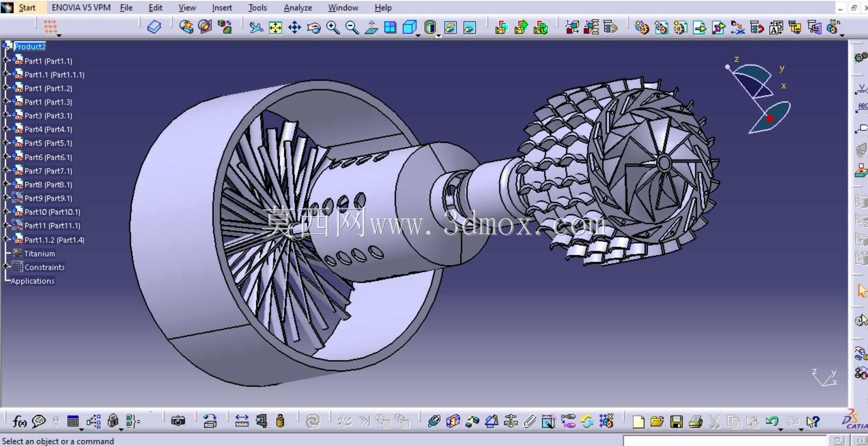Screen dimensions: 868x446
Task: Expand the Constraints tree node
Action: 6,267
